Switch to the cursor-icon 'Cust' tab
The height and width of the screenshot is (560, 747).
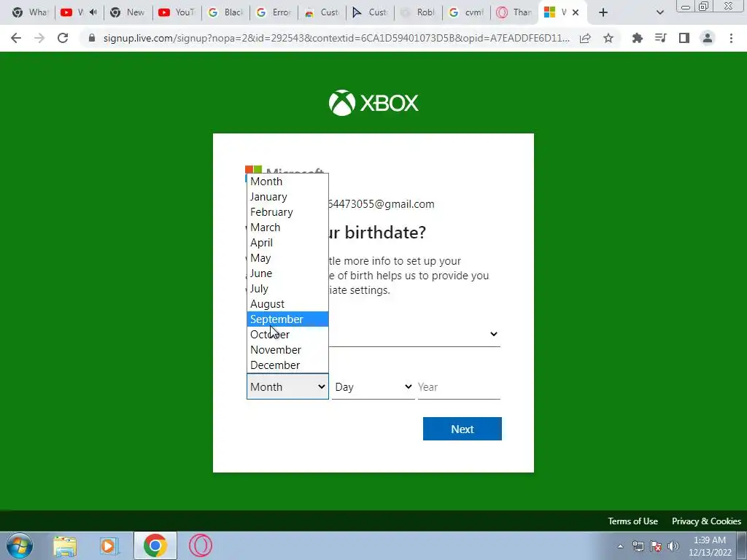tap(370, 12)
